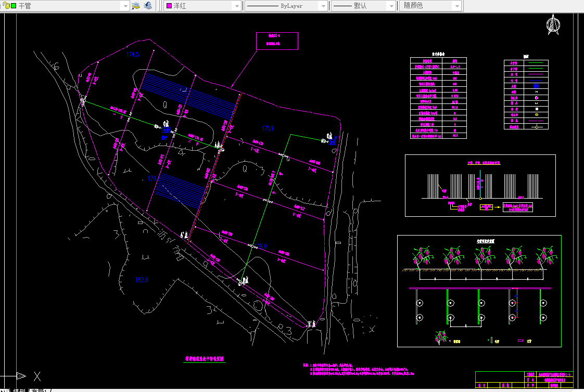Expand the 洋红 color dropdown arrow
Viewport: 584px width, 392px height.
click(237, 6)
